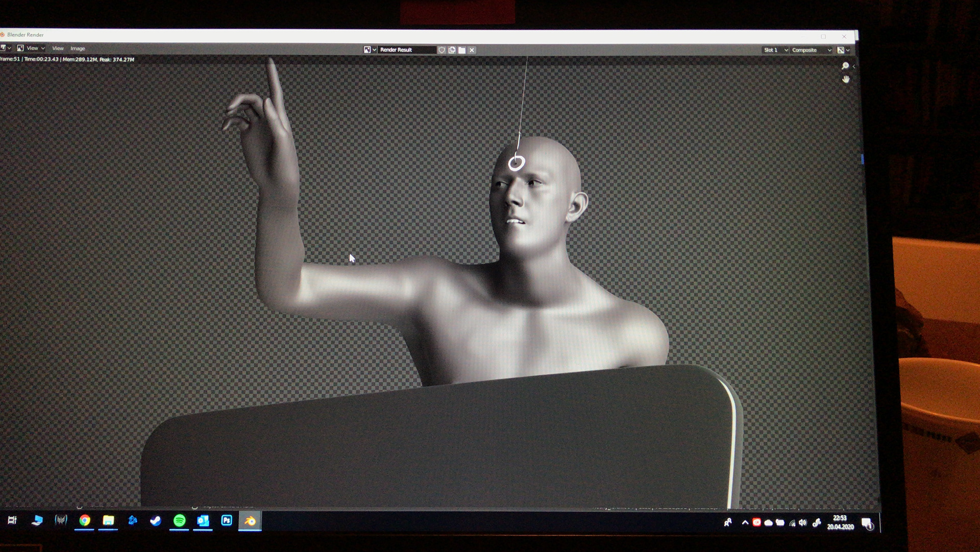Viewport: 980px width, 552px height.
Task: Open the editor type selector icon
Action: coord(5,48)
